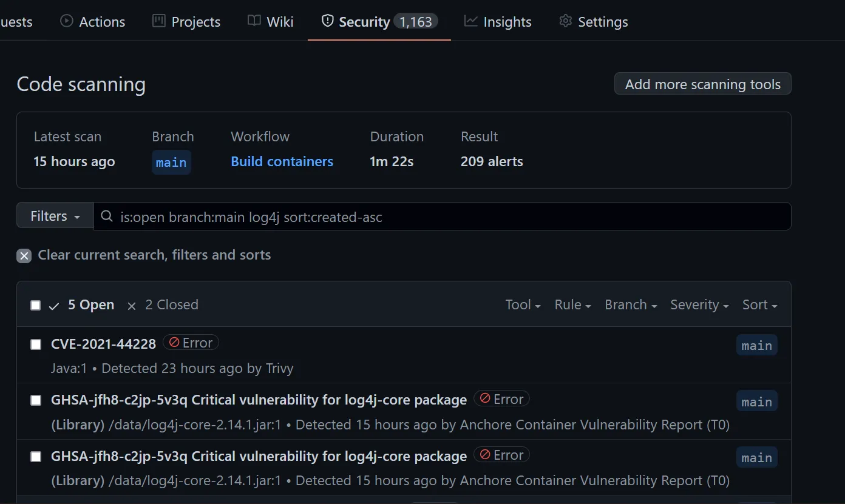Click the Security shield icon
Image resolution: width=845 pixels, height=504 pixels.
328,21
